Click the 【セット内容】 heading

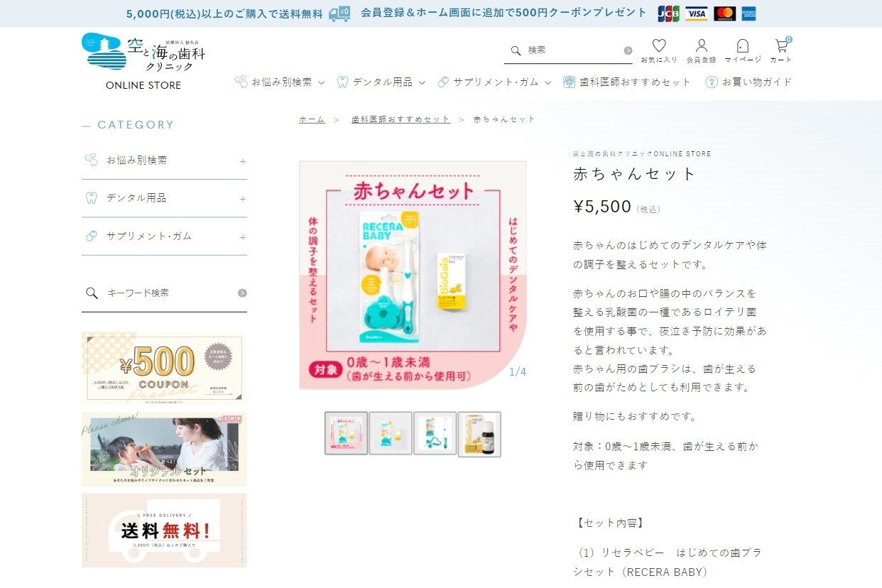[x=609, y=523]
